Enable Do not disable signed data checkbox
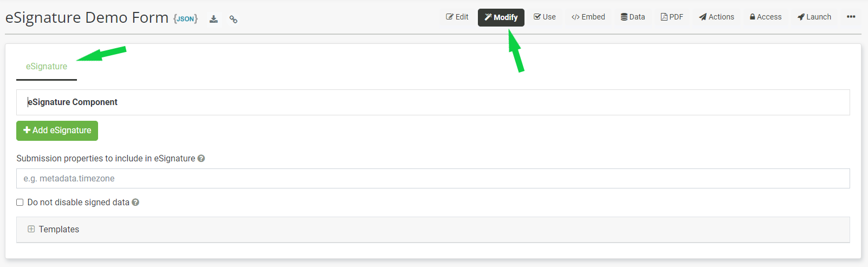 coord(20,203)
